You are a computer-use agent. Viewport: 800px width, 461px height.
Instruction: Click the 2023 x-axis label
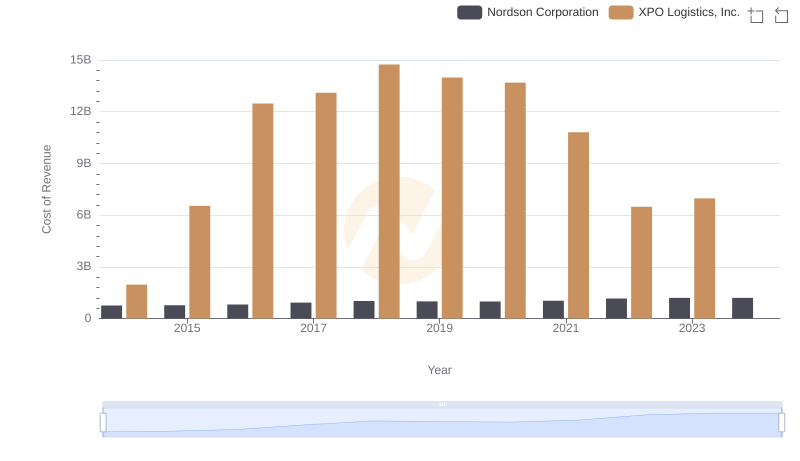pyautogui.click(x=692, y=328)
